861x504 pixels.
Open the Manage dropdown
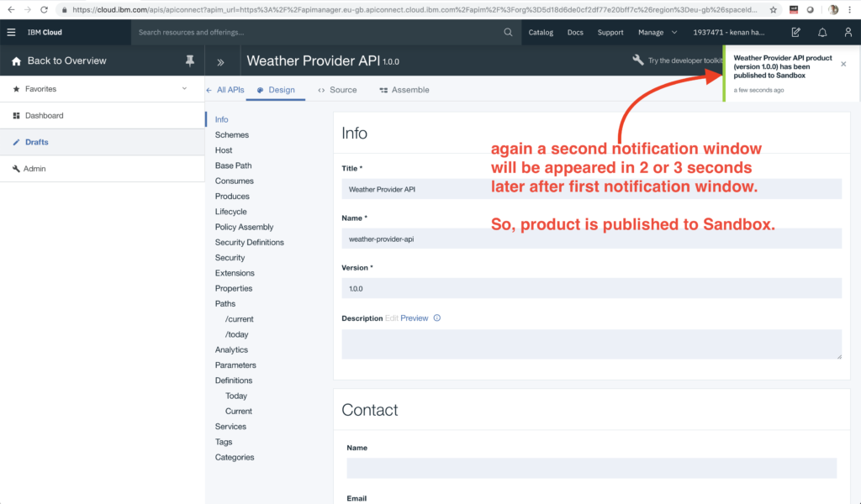(658, 33)
